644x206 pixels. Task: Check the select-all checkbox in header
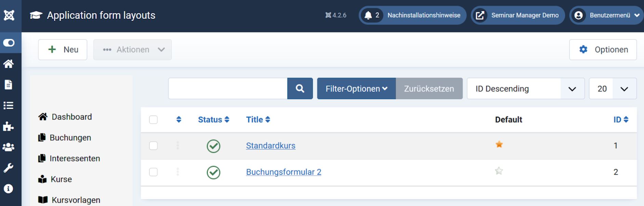153,120
